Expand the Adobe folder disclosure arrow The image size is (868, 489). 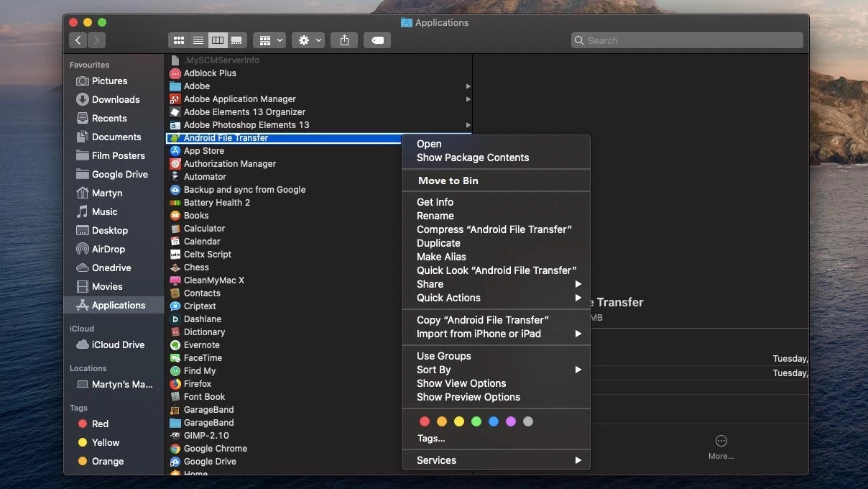tap(468, 86)
